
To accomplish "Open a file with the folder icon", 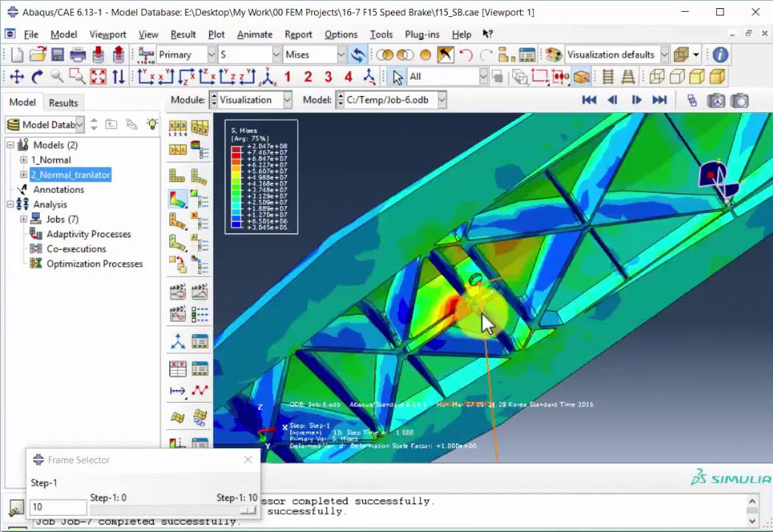I will click(38, 54).
